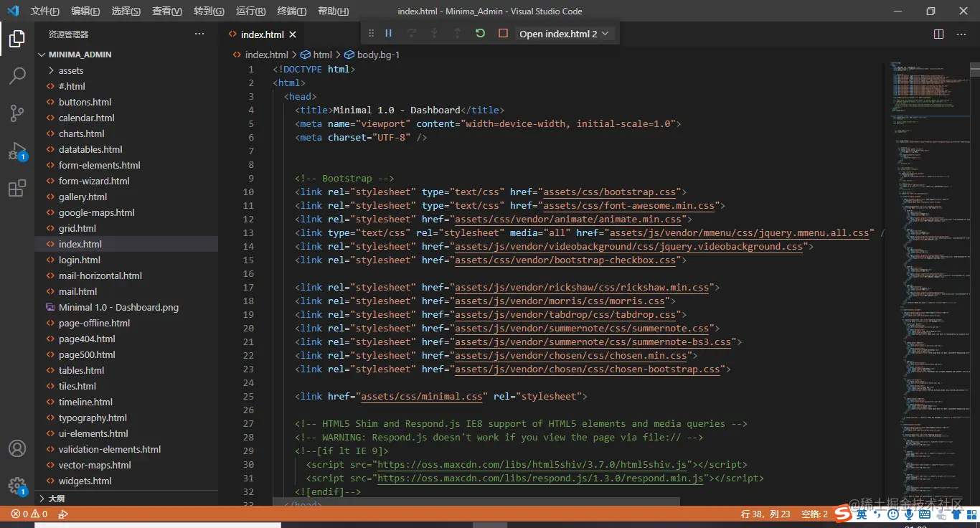Image resolution: width=980 pixels, height=528 pixels.
Task: Open the debug session dropdown 'Open index.html 2'
Action: tap(564, 34)
